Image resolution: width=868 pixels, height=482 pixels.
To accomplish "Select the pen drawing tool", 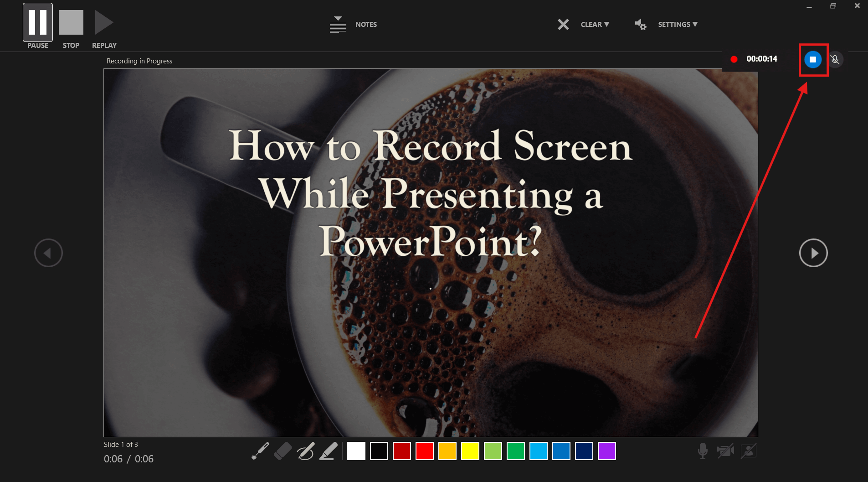I will click(x=306, y=451).
